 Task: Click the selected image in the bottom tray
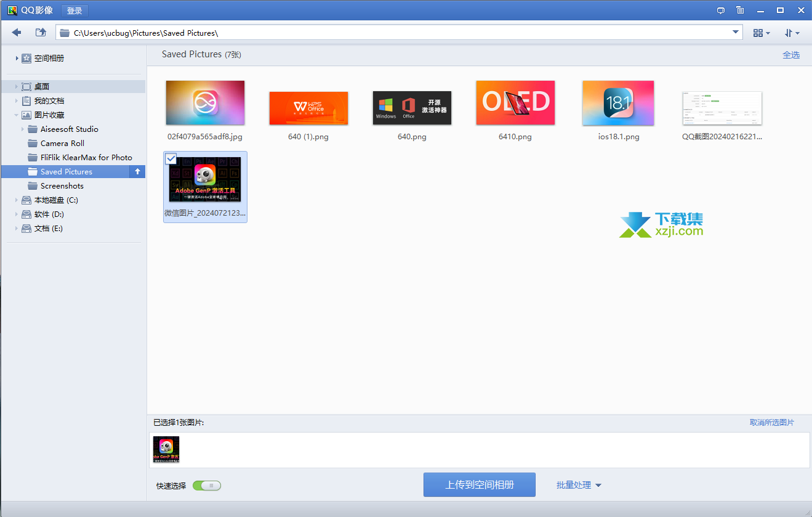tap(166, 450)
